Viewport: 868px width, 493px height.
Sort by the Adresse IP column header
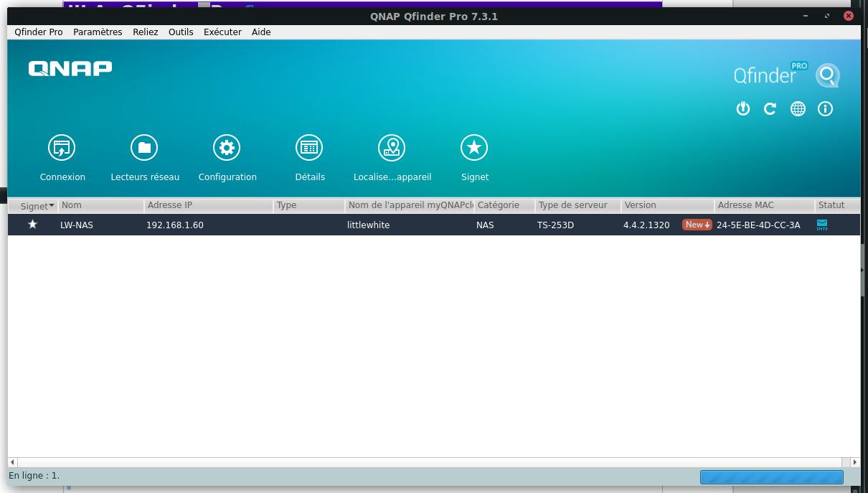pyautogui.click(x=208, y=205)
